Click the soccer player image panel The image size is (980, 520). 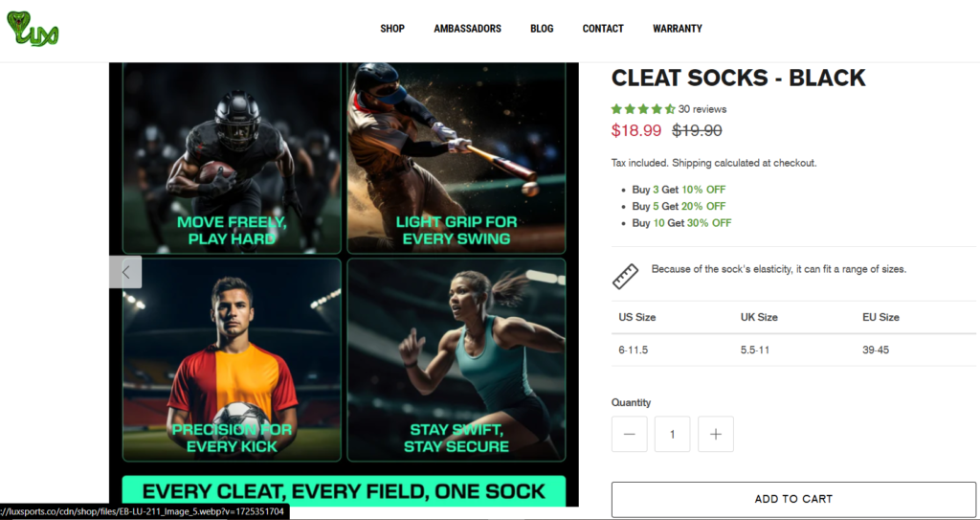(232, 360)
